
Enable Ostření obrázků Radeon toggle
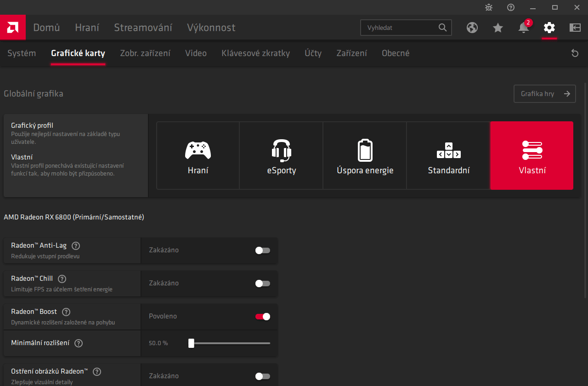pyautogui.click(x=263, y=376)
